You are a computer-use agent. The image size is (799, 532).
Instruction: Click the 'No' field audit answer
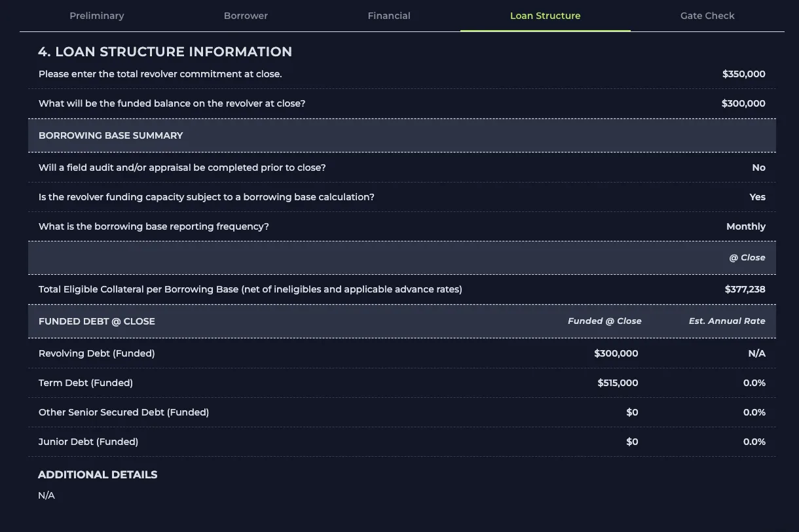pos(759,168)
